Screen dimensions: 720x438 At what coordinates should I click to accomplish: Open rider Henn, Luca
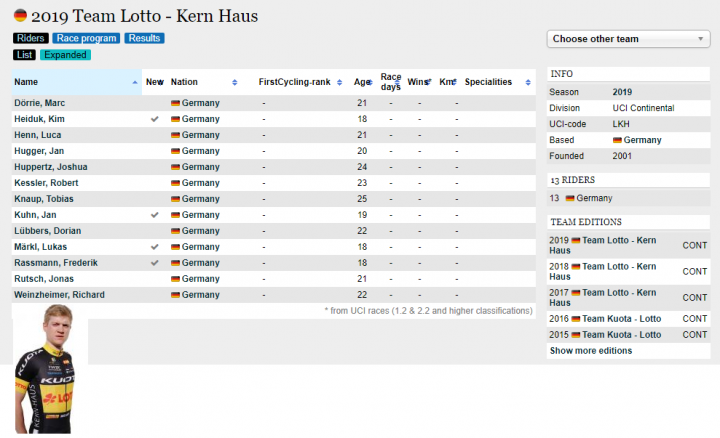coord(38,135)
